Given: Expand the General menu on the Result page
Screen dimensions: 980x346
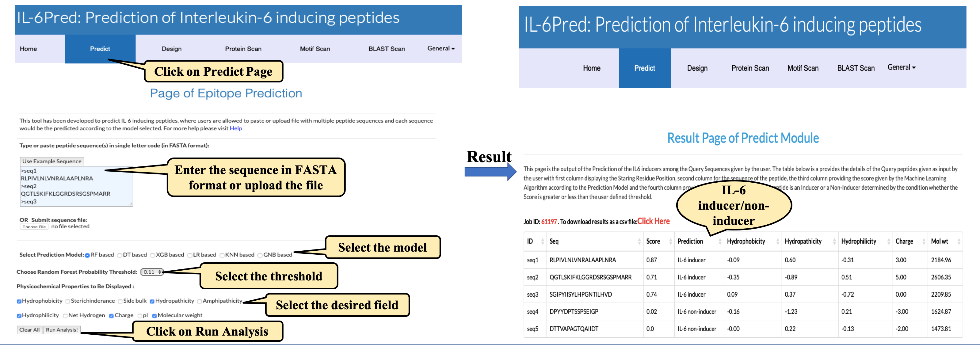Looking at the screenshot, I should 901,67.
